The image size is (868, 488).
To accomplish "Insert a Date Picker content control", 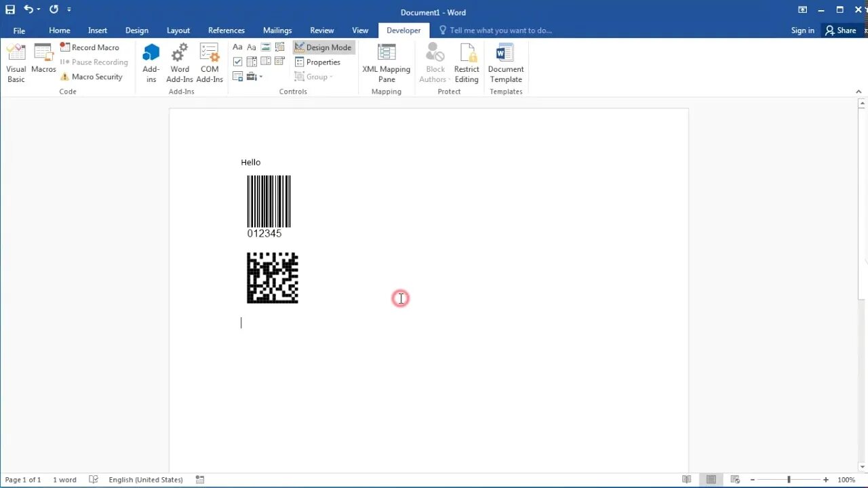I will 280,62.
